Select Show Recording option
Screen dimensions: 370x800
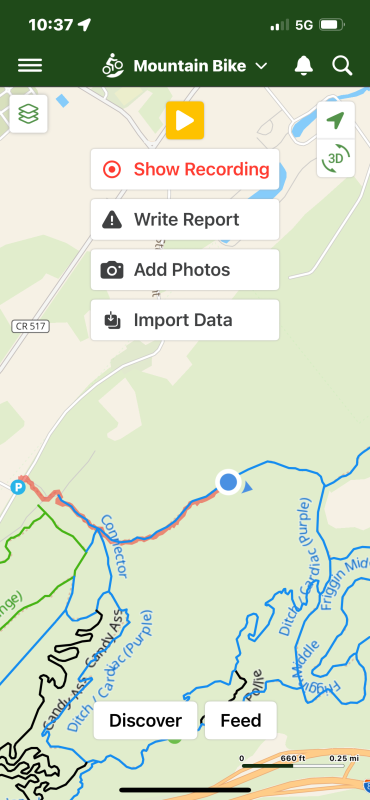pyautogui.click(x=185, y=169)
